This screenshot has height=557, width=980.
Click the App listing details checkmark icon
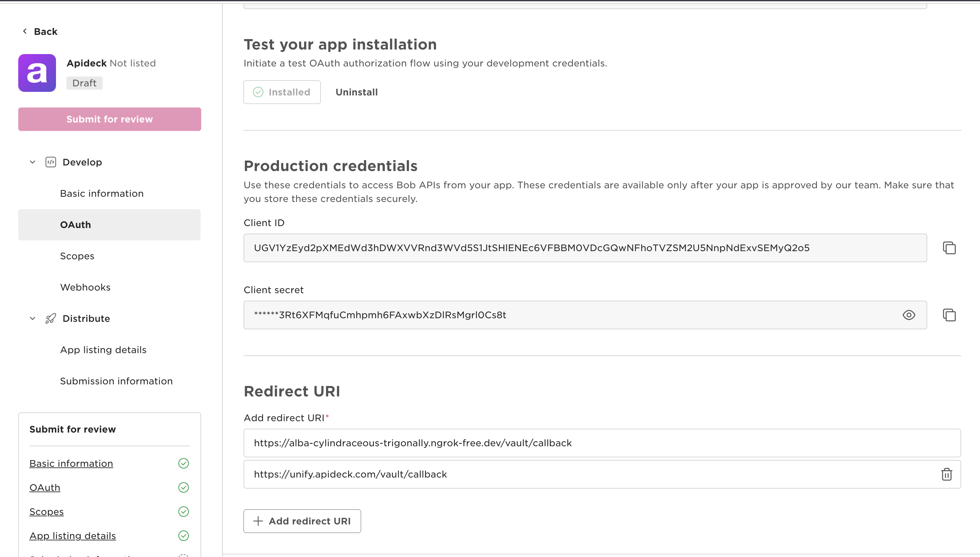tap(184, 536)
